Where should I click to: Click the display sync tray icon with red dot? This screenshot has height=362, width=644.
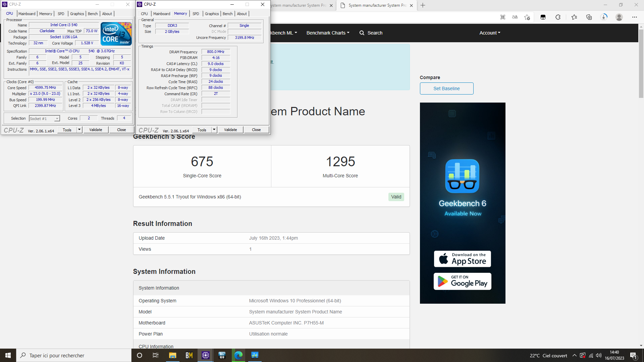(x=583, y=355)
